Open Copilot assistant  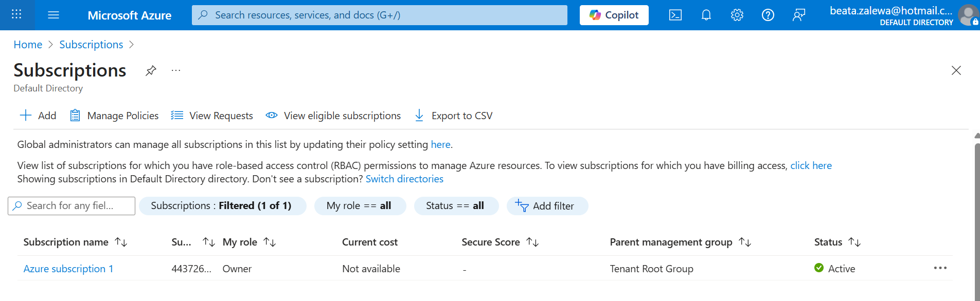pos(614,15)
